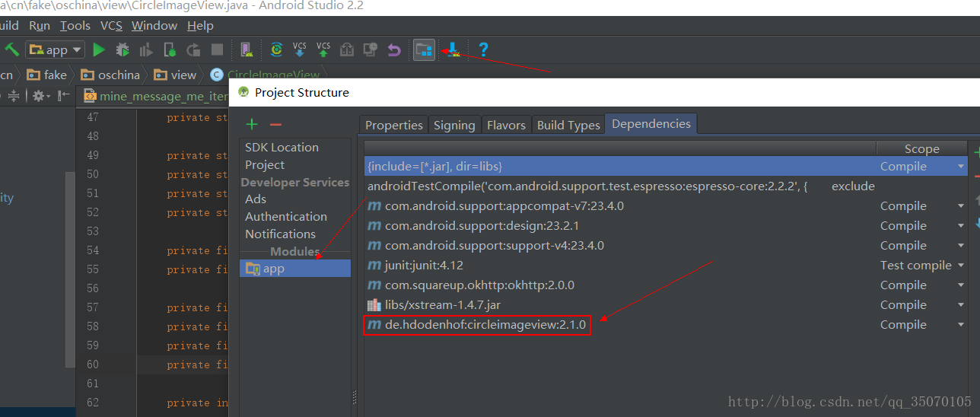Viewport: 980px width, 417px height.
Task: Open the VCS menu
Action: (111, 26)
